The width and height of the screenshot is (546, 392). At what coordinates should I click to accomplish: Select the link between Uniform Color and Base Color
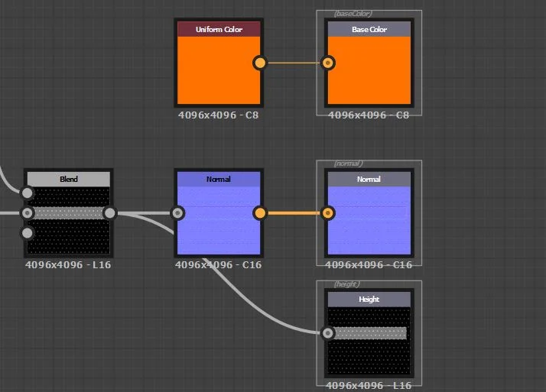[x=294, y=63]
